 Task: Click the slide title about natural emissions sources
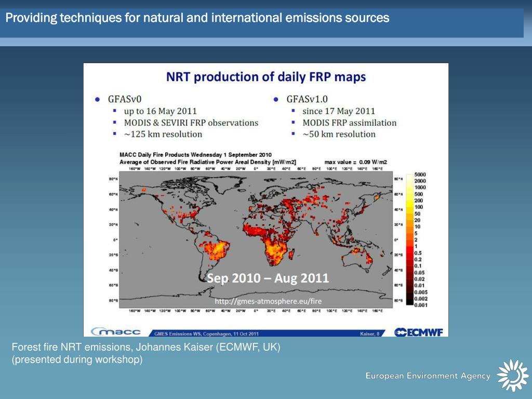pos(197,18)
